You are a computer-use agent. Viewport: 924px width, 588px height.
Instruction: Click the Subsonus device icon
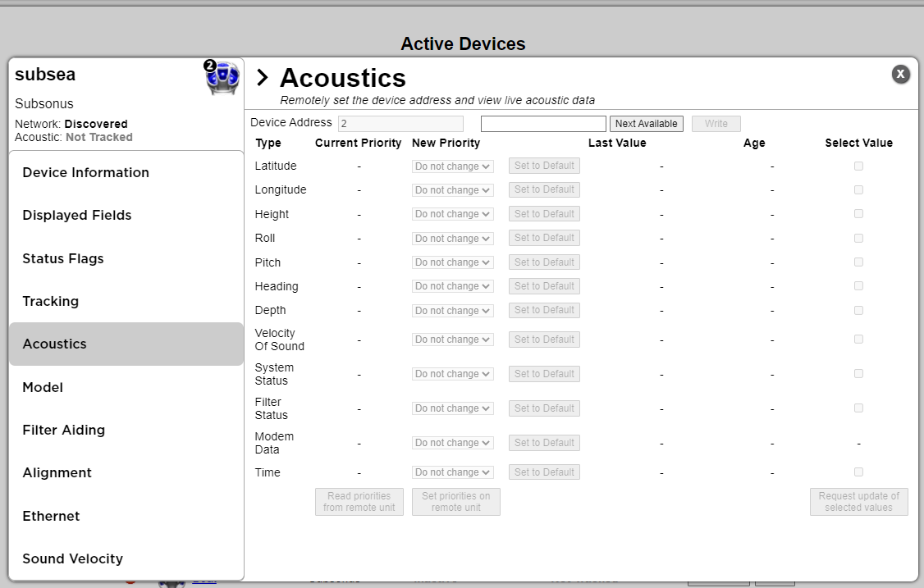222,77
